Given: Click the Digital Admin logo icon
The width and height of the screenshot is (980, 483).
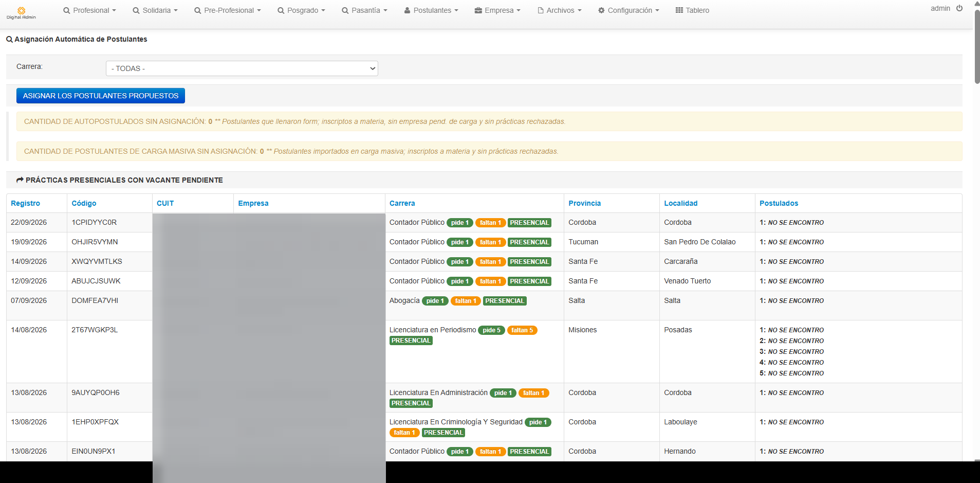Looking at the screenshot, I should point(21,10).
